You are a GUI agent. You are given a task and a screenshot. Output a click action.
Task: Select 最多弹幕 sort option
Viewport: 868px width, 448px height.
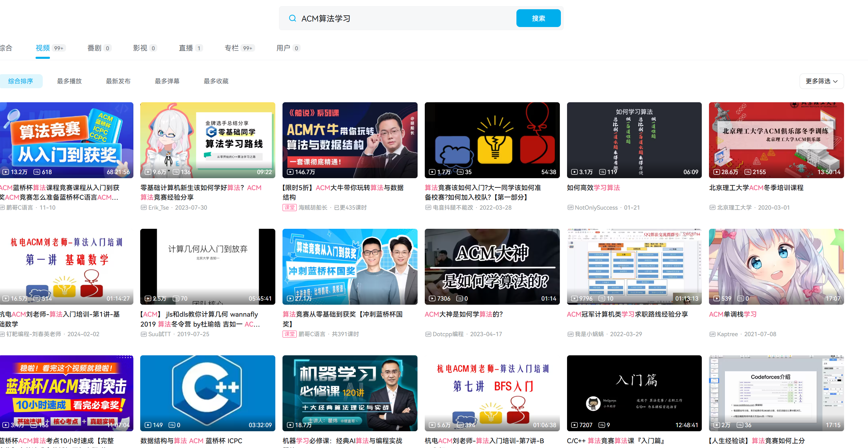pos(167,81)
